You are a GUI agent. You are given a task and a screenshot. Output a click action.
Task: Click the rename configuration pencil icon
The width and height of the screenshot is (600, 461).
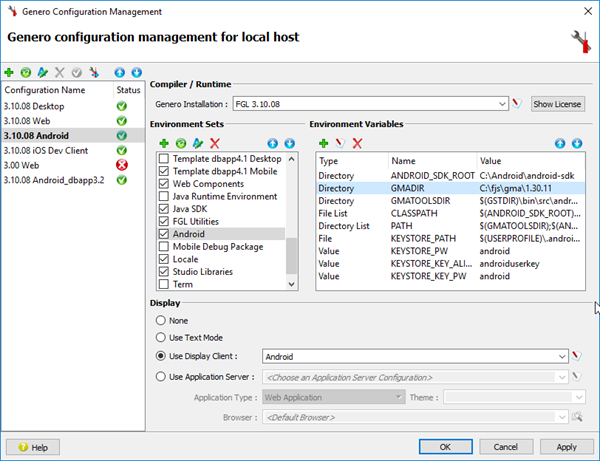point(42,72)
